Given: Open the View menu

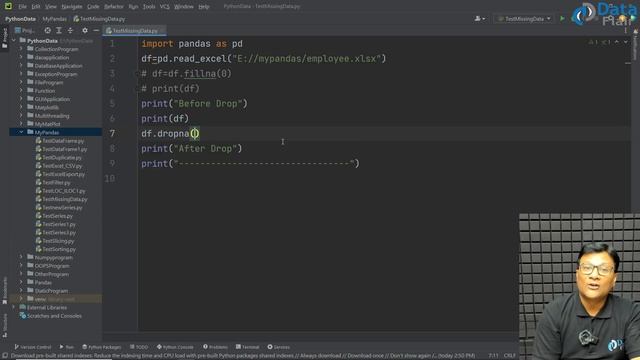Looking at the screenshot, I should coord(51,7).
